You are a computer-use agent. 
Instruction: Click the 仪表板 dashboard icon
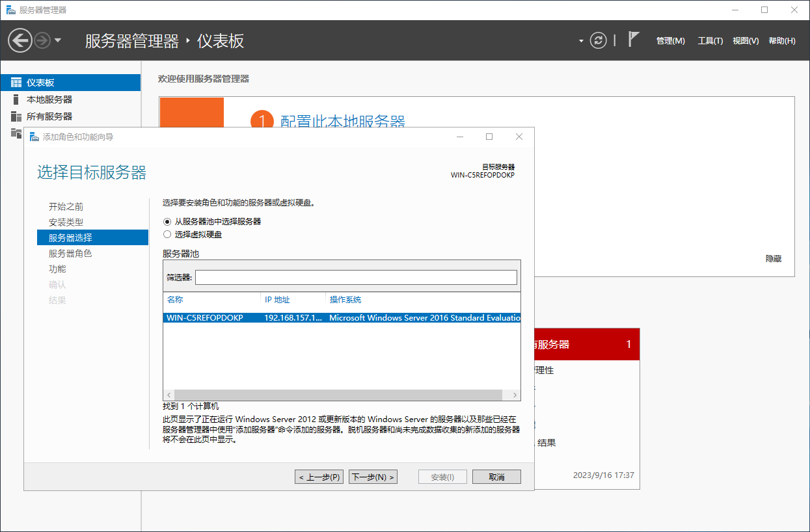coord(16,83)
